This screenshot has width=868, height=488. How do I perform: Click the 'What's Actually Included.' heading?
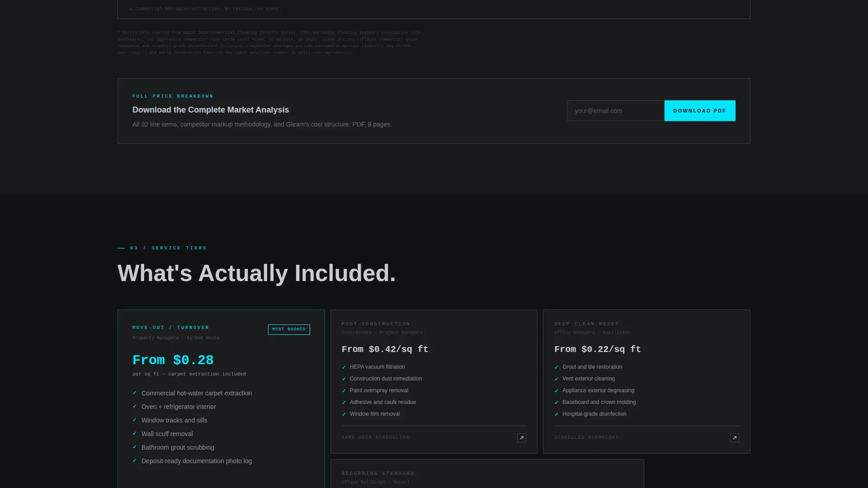click(x=256, y=273)
